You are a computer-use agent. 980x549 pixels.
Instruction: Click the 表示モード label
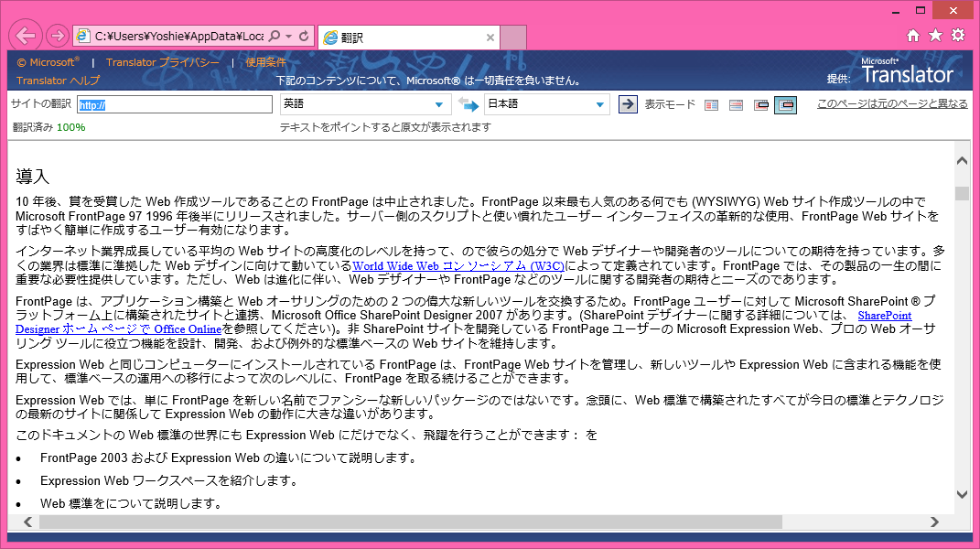(x=670, y=104)
